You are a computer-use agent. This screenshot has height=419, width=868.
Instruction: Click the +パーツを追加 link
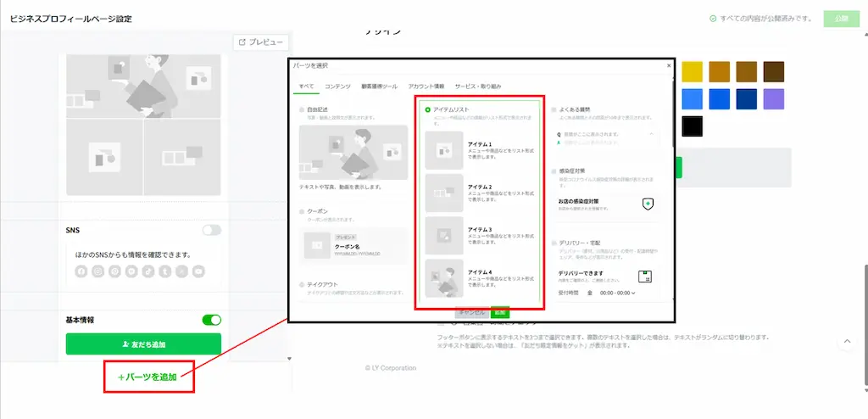(x=149, y=377)
